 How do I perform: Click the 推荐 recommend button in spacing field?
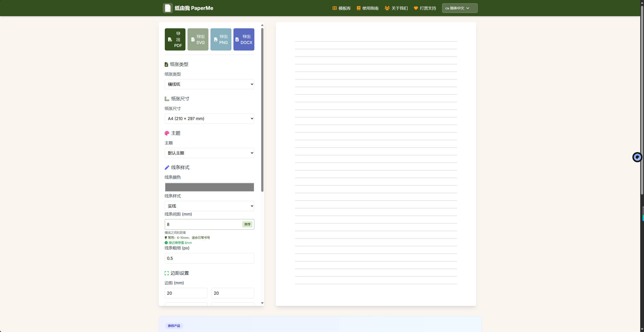pyautogui.click(x=247, y=224)
